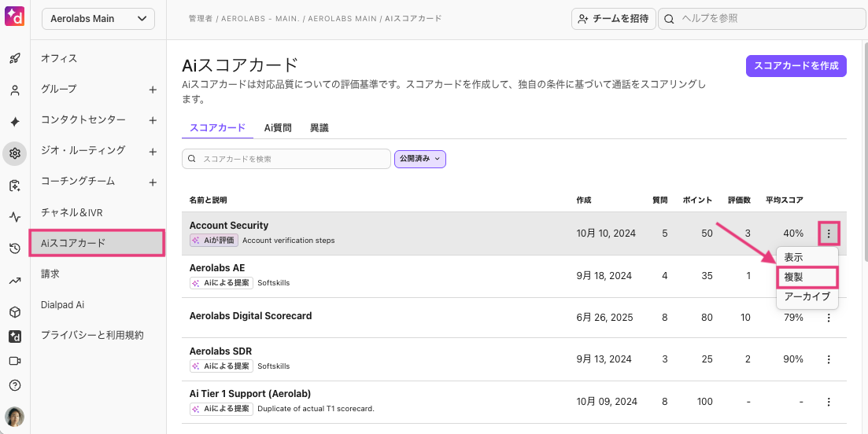Open options menu for Ai Tier 1 Support
The height and width of the screenshot is (434, 868).
(x=829, y=402)
